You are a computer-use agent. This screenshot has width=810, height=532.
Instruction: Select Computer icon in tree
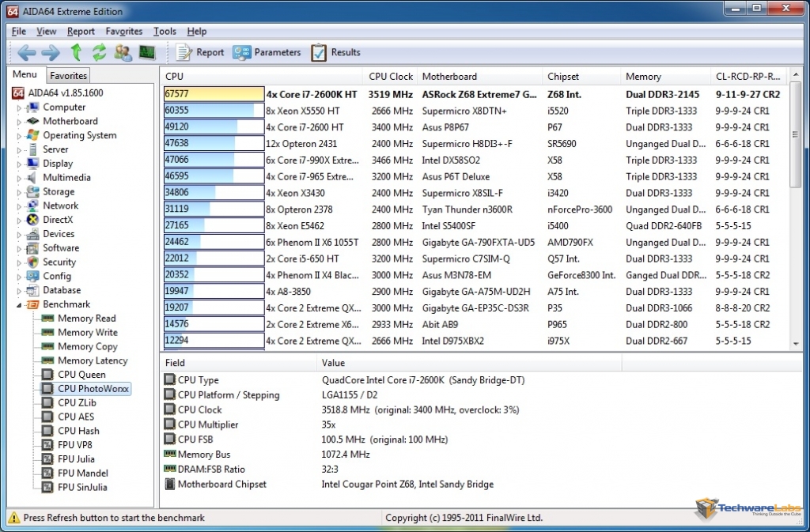pos(33,108)
